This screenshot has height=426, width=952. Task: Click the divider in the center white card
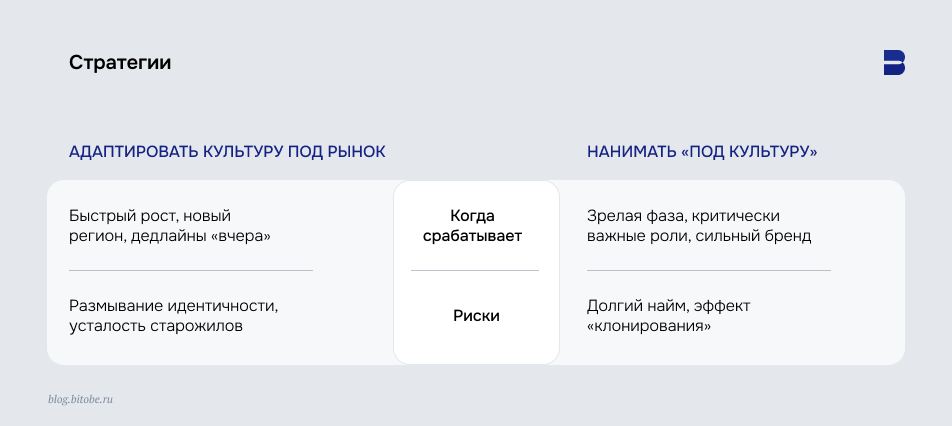coord(475,270)
